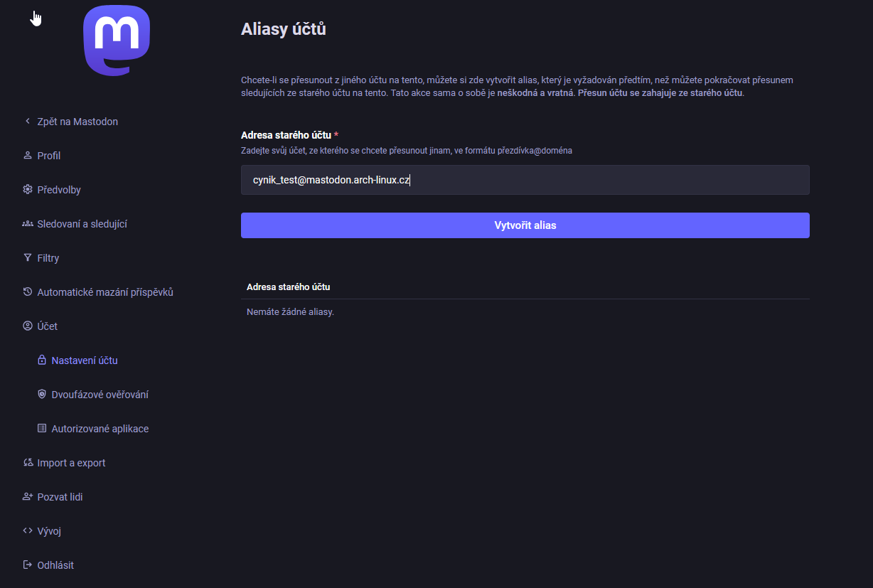873x588 pixels.
Task: Click the Předvolby gear icon
Action: [x=28, y=190]
